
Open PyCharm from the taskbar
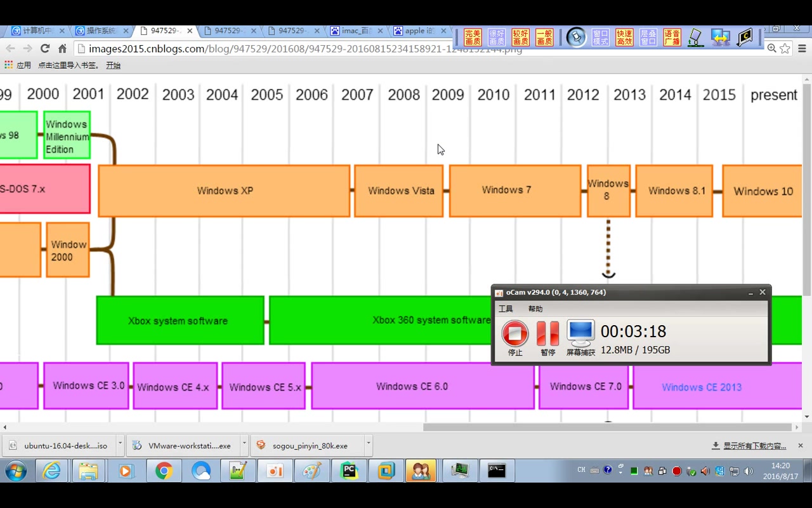349,471
